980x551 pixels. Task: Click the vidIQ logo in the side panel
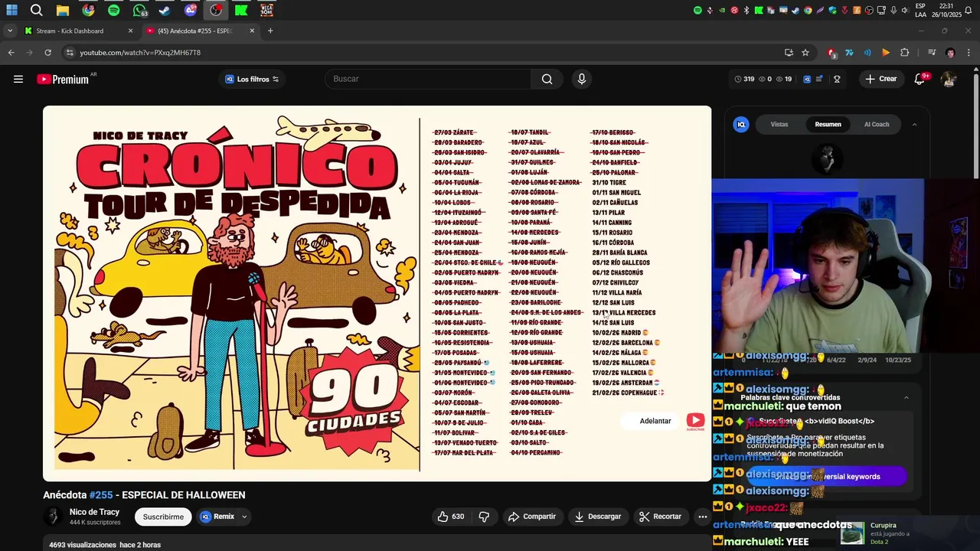tap(740, 124)
